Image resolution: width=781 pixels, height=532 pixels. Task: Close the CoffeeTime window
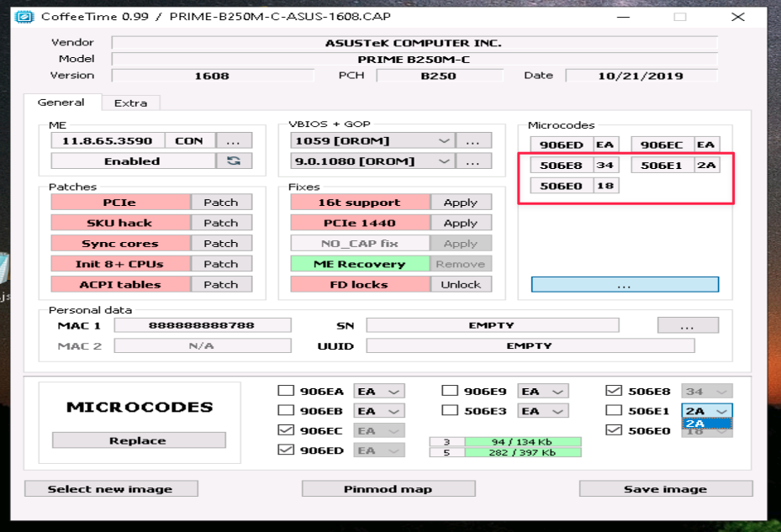[x=738, y=17]
